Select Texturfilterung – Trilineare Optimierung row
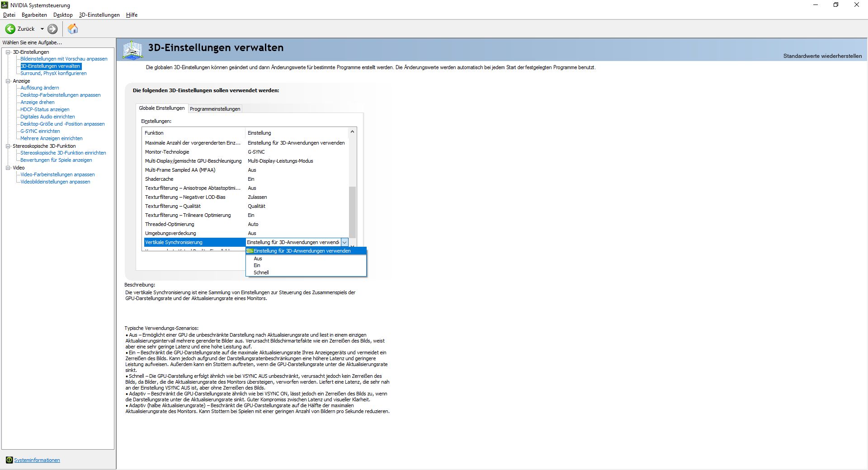868x470 pixels. click(x=246, y=215)
